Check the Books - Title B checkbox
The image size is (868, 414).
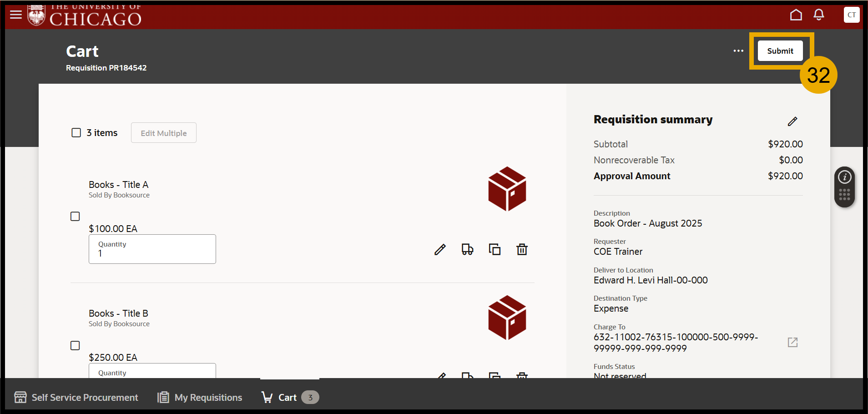pyautogui.click(x=75, y=345)
